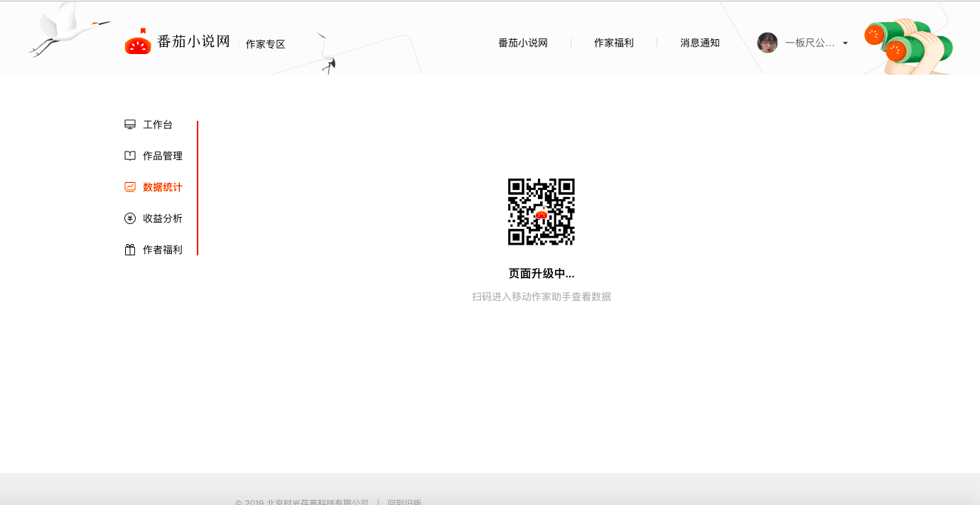Click the 作品管理 book icon
This screenshot has height=505, width=980.
tap(130, 156)
